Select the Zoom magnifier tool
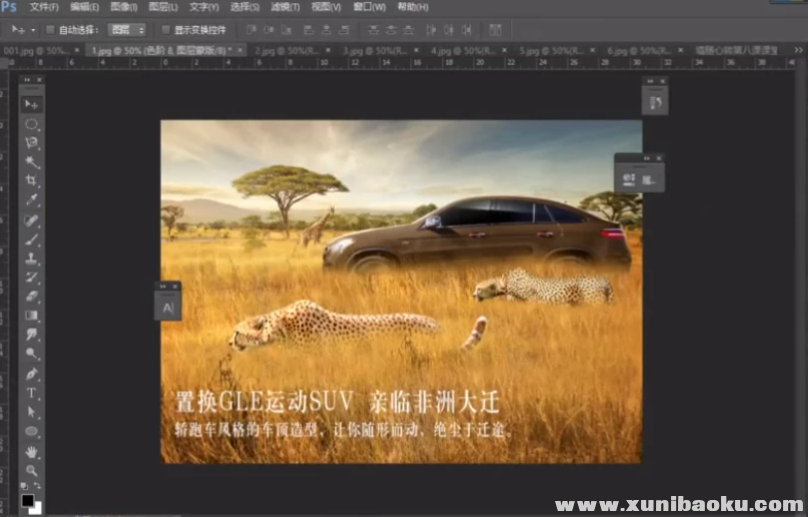Screen dimensions: 808x517 (32, 470)
